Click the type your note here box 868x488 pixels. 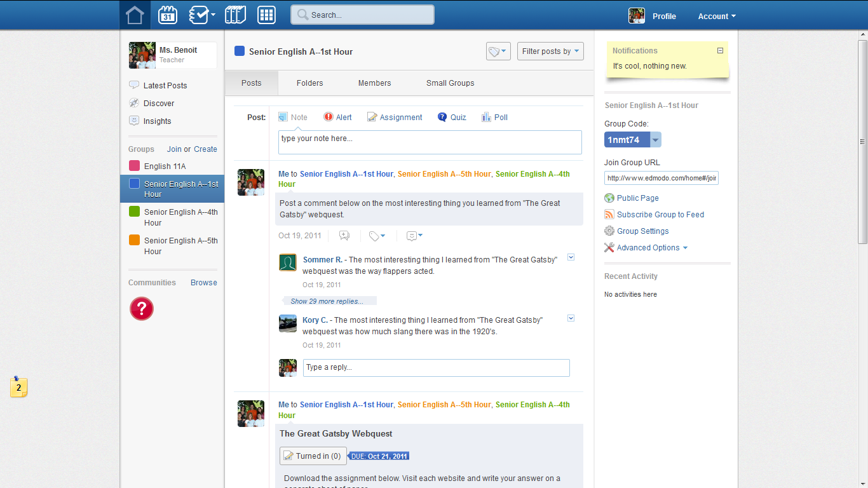point(430,142)
